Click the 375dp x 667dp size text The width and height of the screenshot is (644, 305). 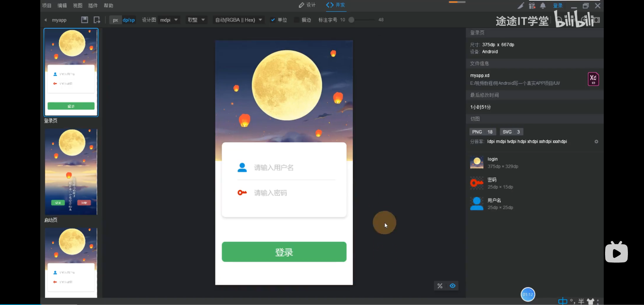coord(498,45)
